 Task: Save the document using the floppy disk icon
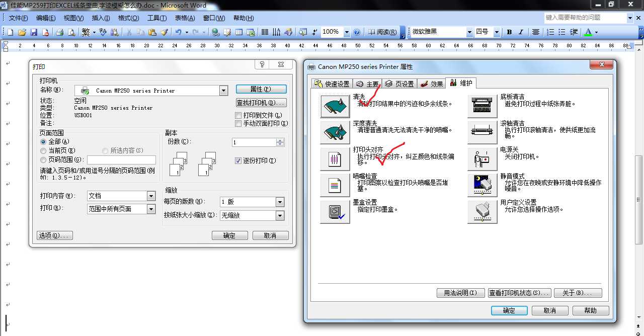[x=34, y=32]
